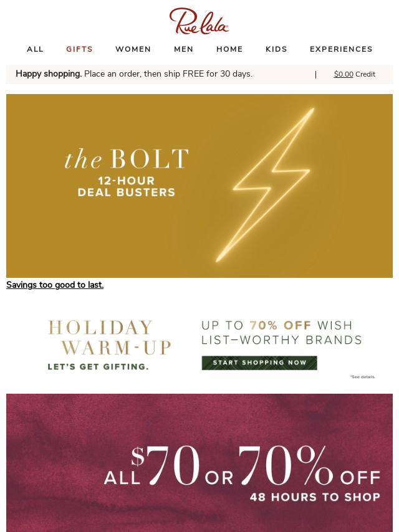Browse the HOME category

[x=229, y=49]
